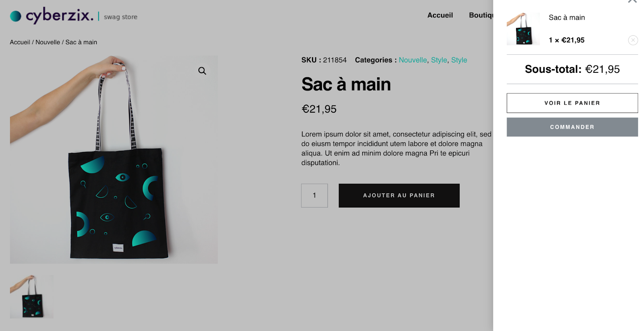This screenshot has height=331, width=644.
Task: Open the first Style category link
Action: (439, 60)
